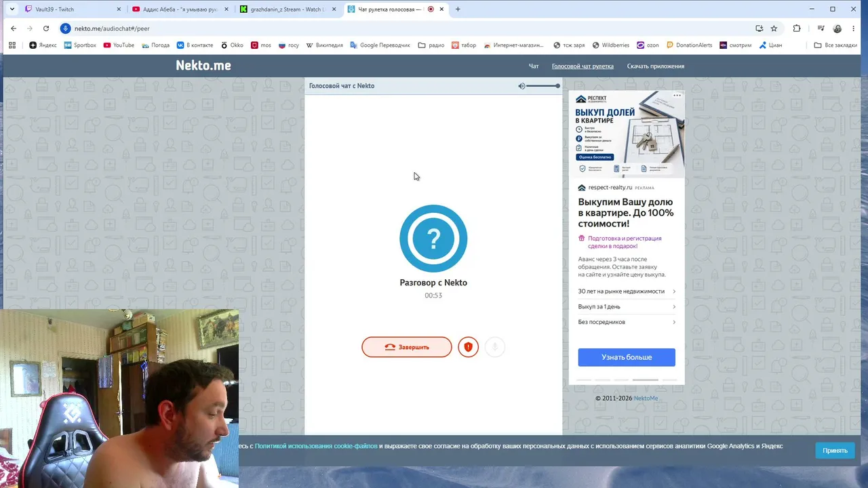This screenshot has width=868, height=488.
Task: Click the ad banner image
Action: click(x=627, y=134)
